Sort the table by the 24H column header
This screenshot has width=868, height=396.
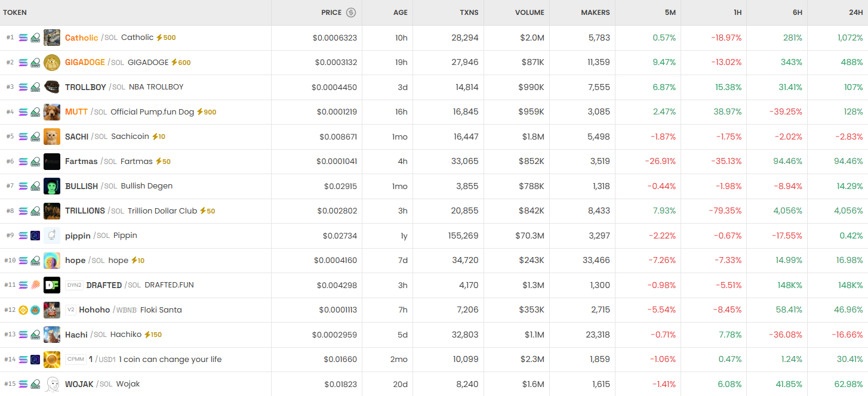(855, 13)
